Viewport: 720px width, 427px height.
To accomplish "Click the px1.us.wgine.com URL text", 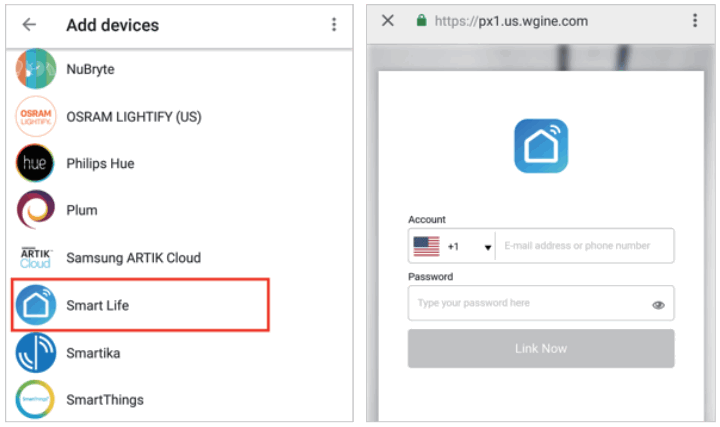I will [x=511, y=21].
